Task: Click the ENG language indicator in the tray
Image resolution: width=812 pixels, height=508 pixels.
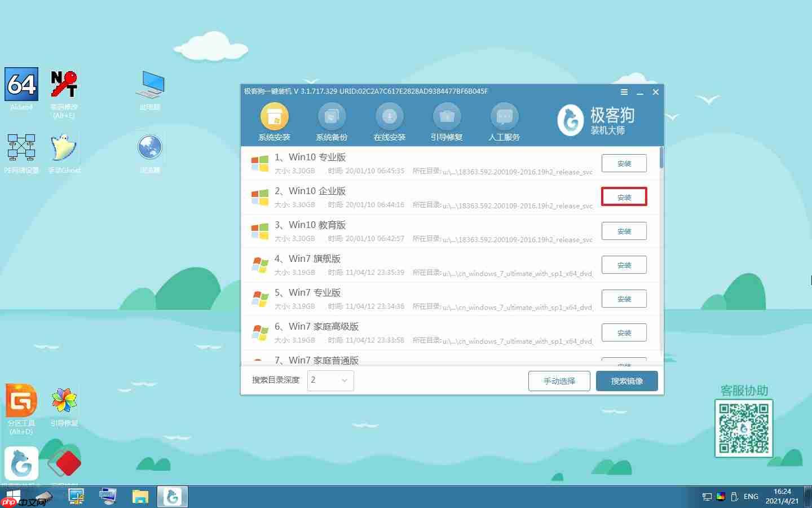Action: point(751,496)
